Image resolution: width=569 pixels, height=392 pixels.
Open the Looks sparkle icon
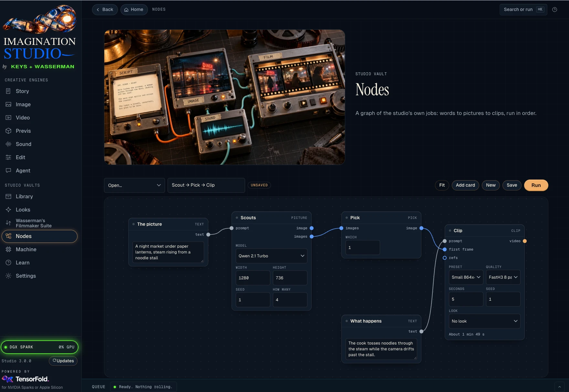(8, 210)
